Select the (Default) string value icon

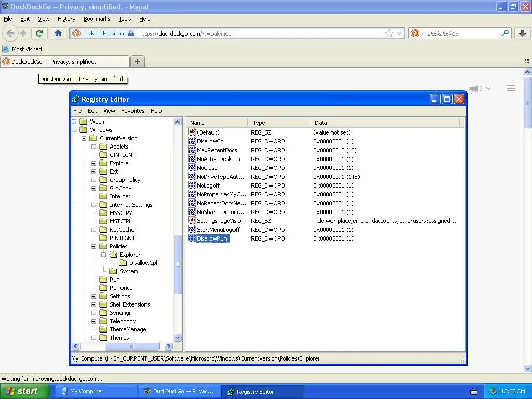coord(192,132)
